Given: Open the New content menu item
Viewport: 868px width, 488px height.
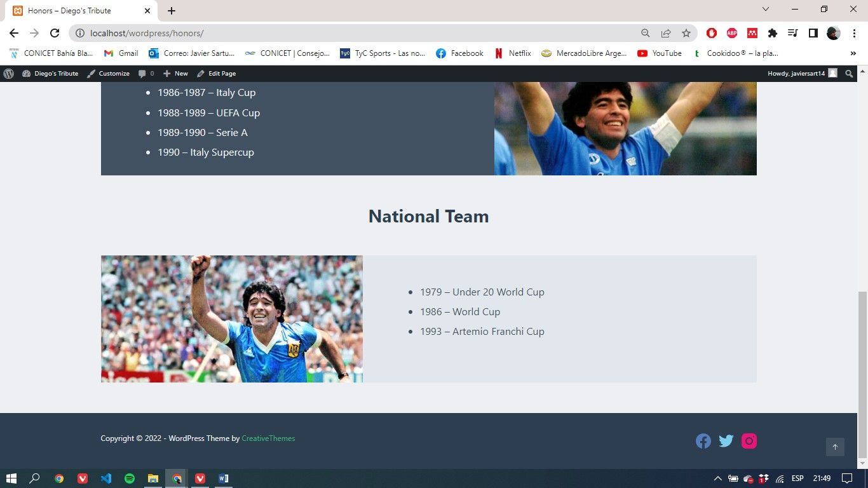Looking at the screenshot, I should click(176, 74).
